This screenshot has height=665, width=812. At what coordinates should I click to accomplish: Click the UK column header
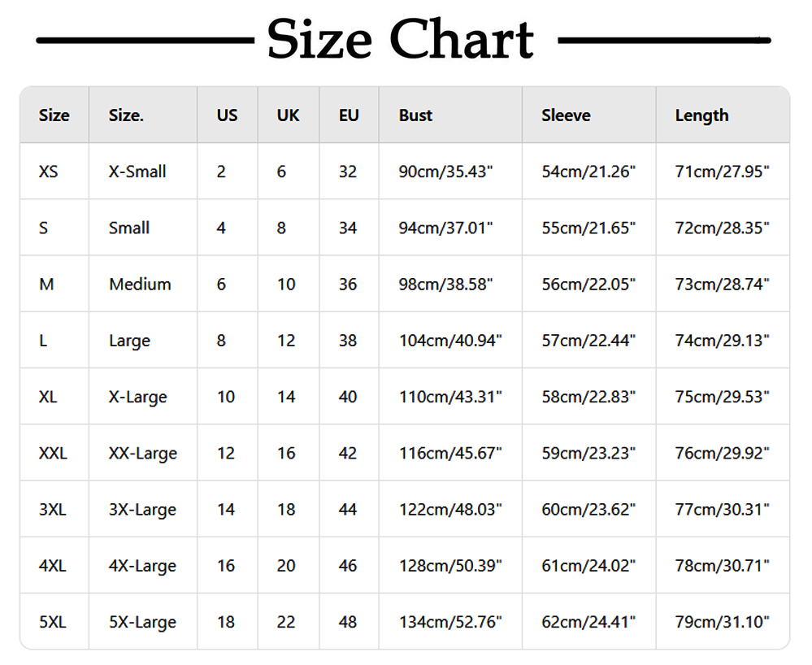[288, 115]
